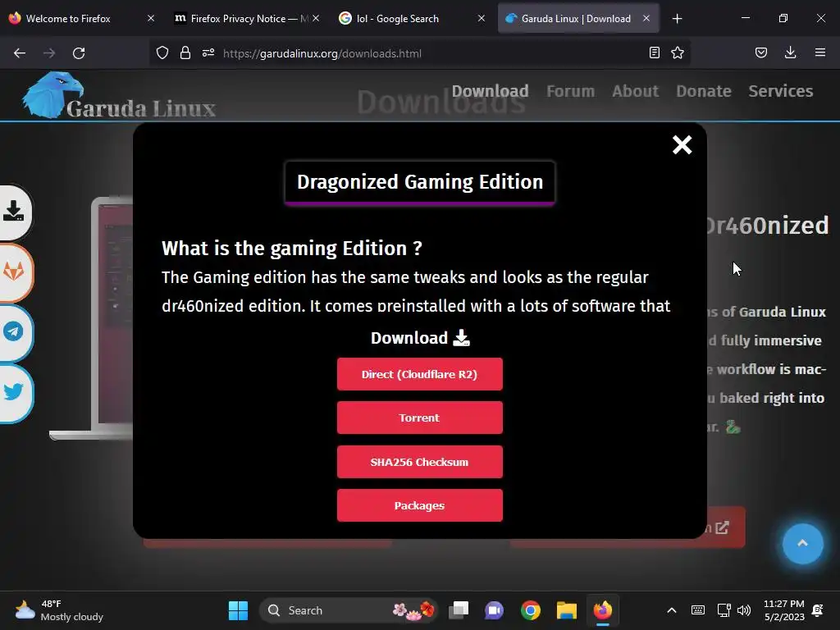Open File Explorer from taskbar

coord(566,610)
